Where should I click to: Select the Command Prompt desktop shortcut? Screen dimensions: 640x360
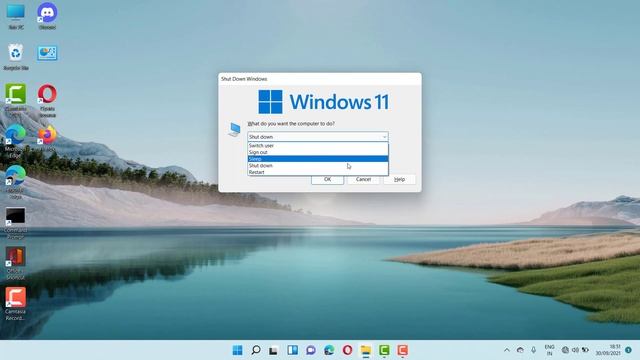(16, 222)
